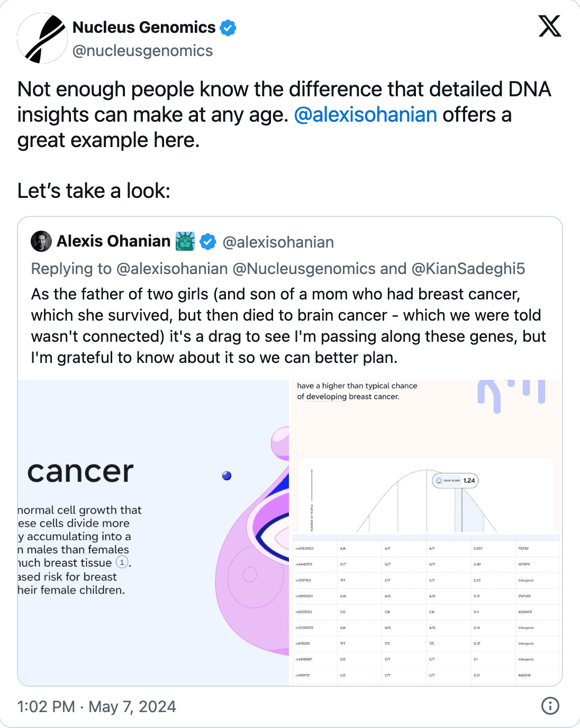Click the @nucleusgenomics handle

143,51
